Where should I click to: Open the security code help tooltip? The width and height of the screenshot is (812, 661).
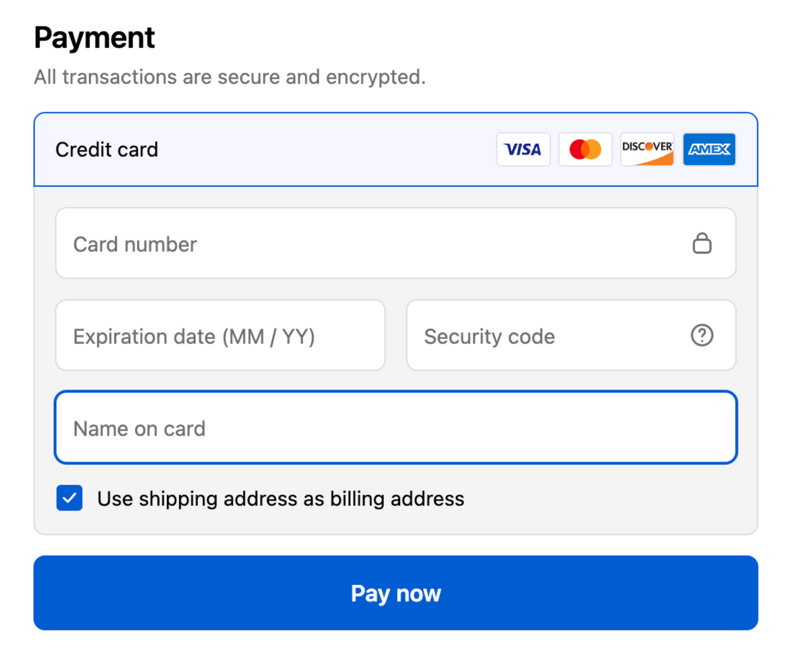701,335
